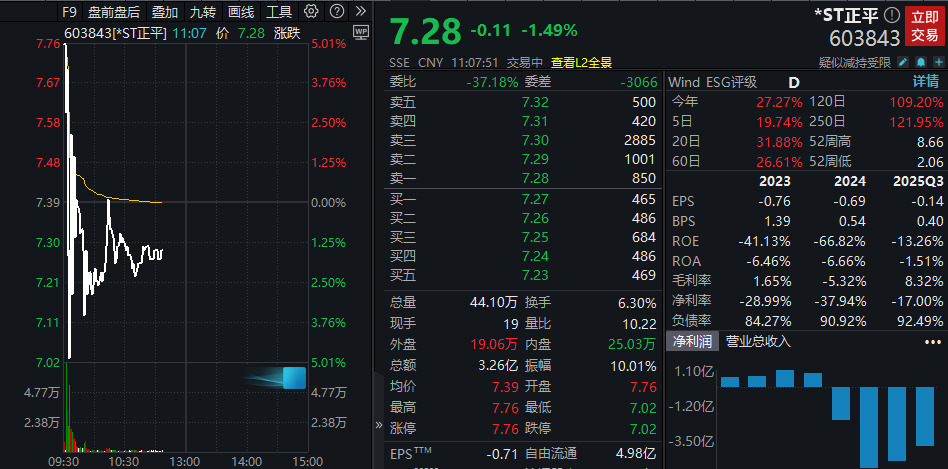Screen dimensions: 948x469
Task: Open the F9 deep data view
Action: click(69, 12)
